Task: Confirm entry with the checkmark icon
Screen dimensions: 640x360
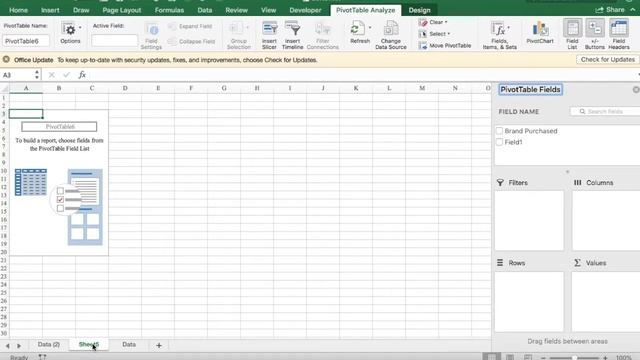Action: tap(67, 75)
